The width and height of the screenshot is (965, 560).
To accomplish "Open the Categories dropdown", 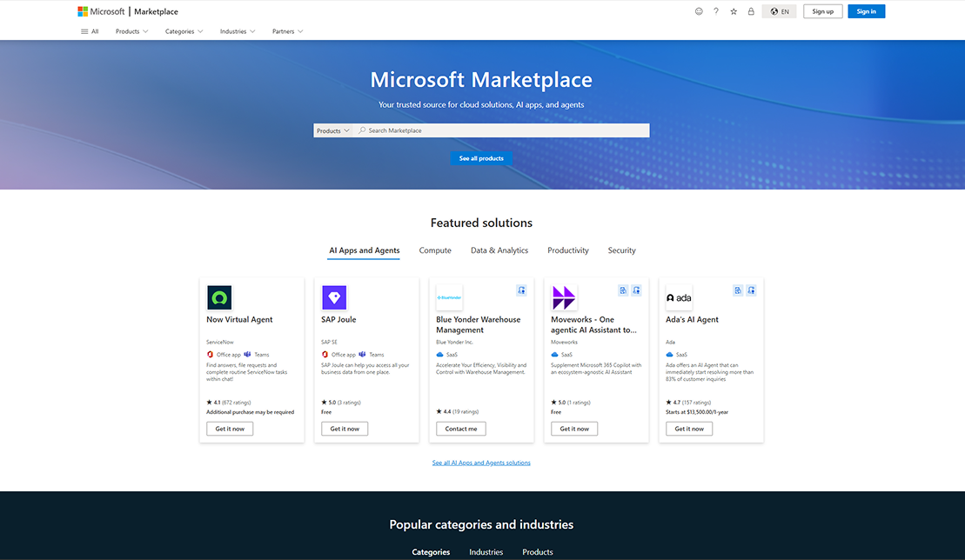I will pos(183,30).
